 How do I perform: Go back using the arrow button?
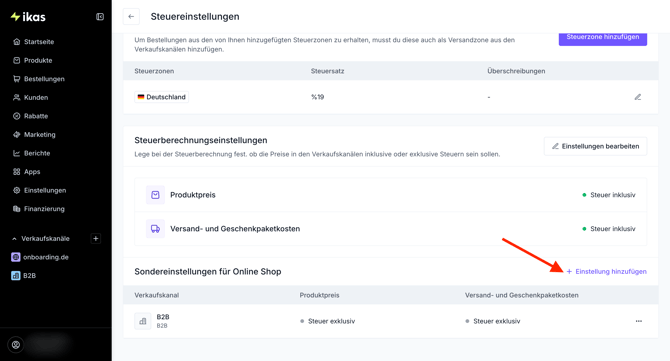pyautogui.click(x=131, y=17)
